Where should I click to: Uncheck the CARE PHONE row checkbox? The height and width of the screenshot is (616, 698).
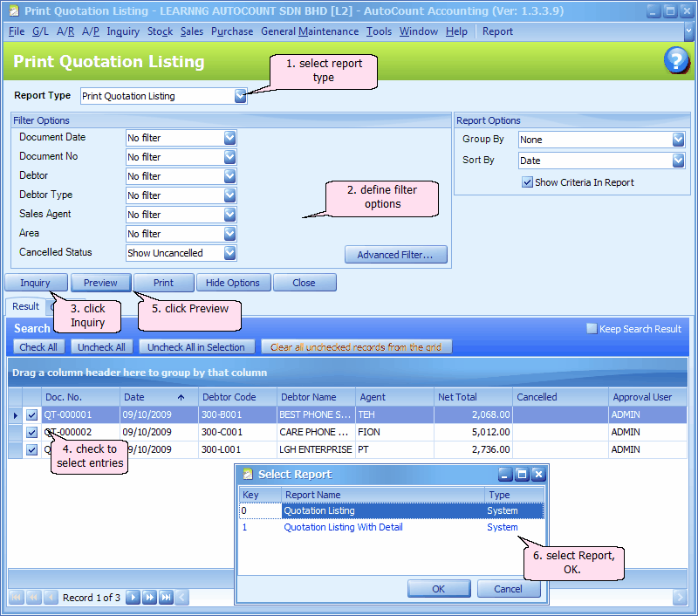pos(31,432)
